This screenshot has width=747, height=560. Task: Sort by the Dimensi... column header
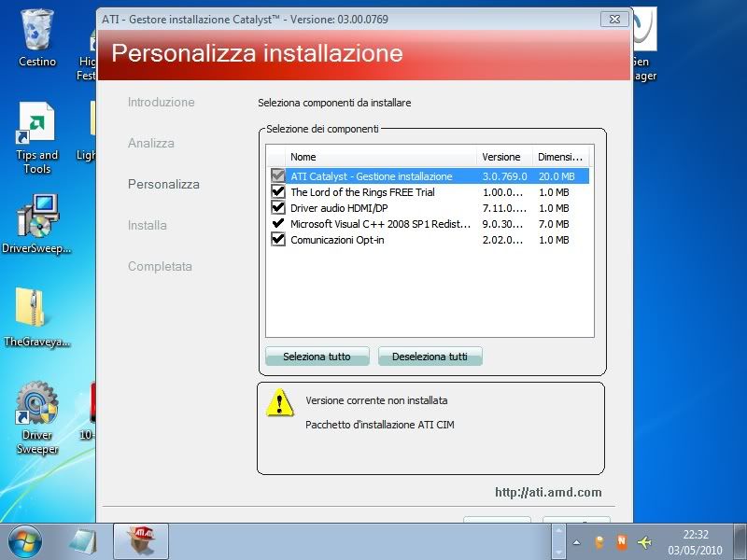coord(560,157)
